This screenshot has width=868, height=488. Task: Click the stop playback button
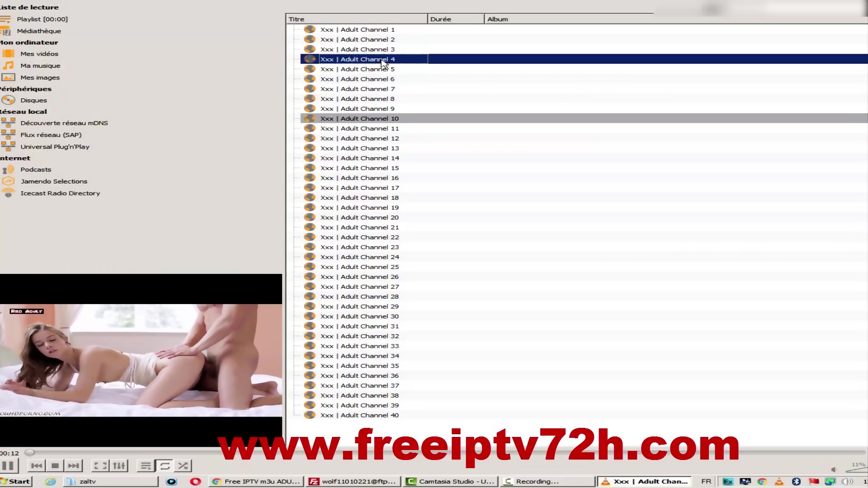[x=54, y=466]
